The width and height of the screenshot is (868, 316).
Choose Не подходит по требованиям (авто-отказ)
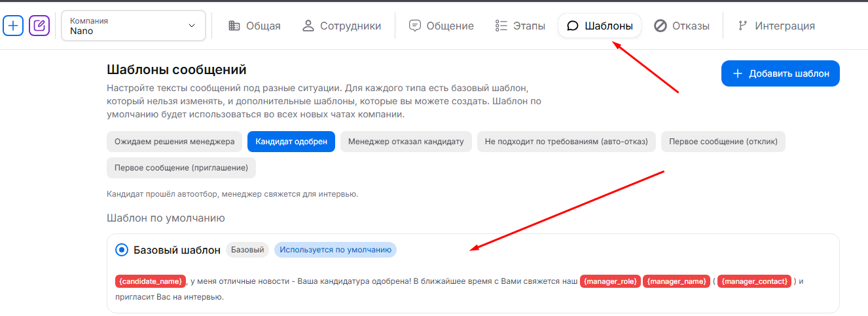tap(566, 141)
